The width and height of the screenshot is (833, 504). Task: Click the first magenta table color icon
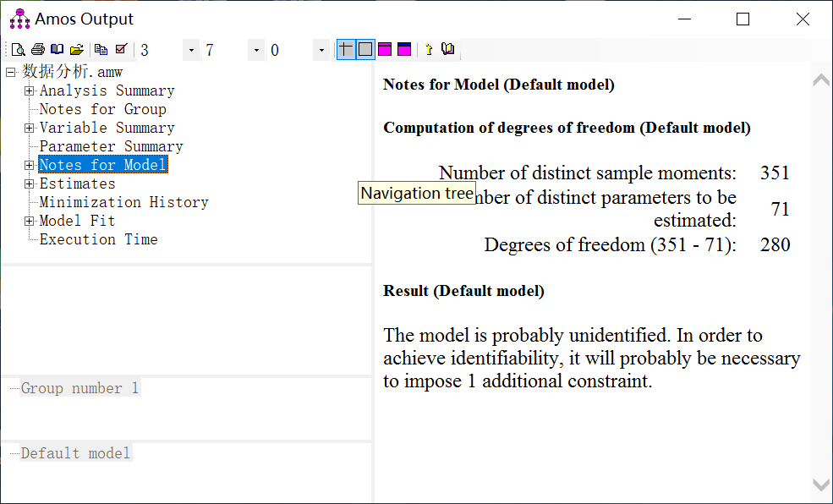[x=385, y=49]
